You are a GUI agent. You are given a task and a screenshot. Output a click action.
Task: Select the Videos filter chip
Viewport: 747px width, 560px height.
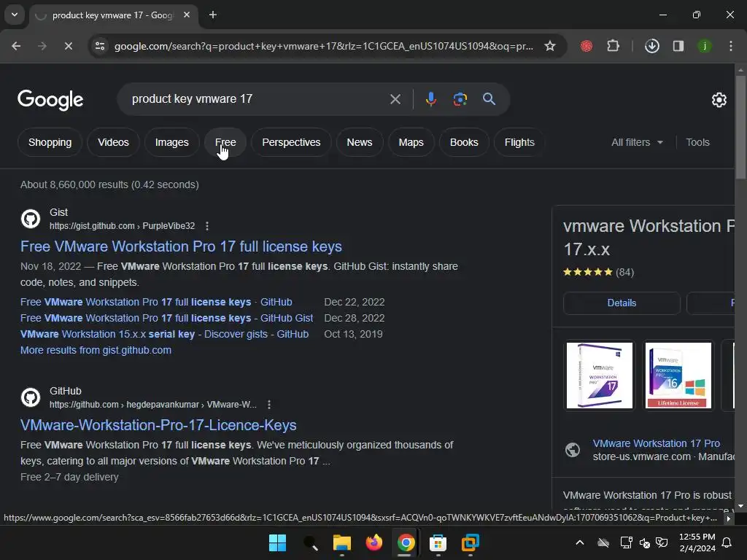click(113, 142)
